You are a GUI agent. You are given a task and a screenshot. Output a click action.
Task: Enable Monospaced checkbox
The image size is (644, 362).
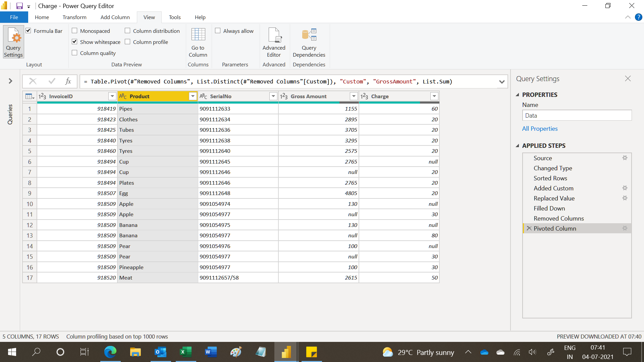tap(74, 31)
